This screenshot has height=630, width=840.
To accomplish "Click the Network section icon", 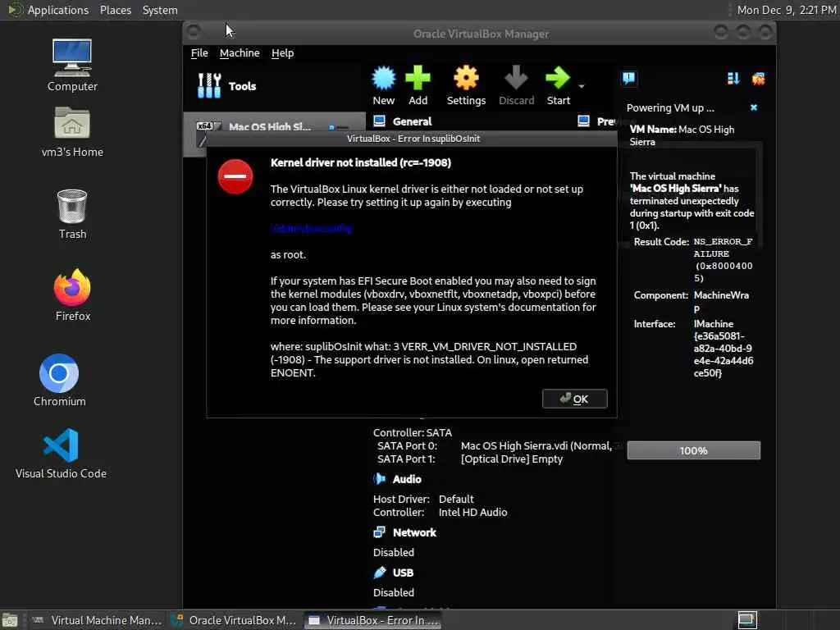I will tap(379, 532).
